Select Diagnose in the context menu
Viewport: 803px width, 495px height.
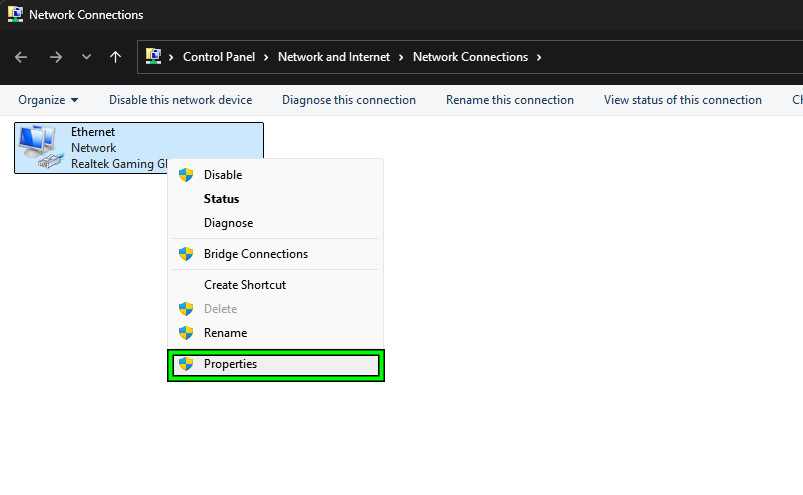click(x=228, y=223)
